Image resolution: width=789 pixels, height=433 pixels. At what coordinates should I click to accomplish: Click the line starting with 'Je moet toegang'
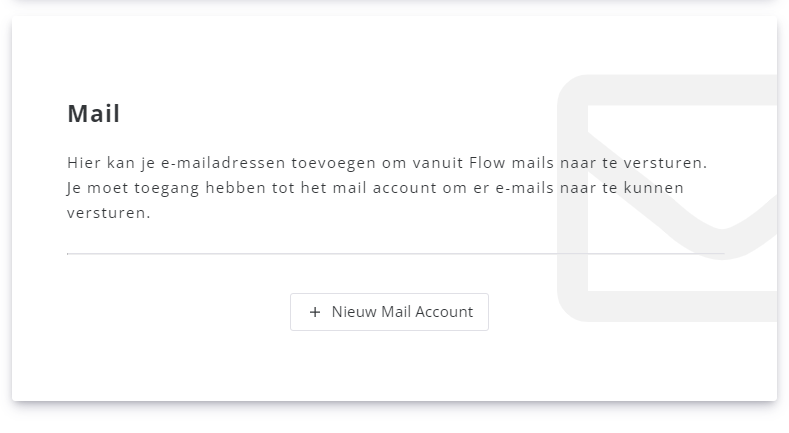(375, 187)
